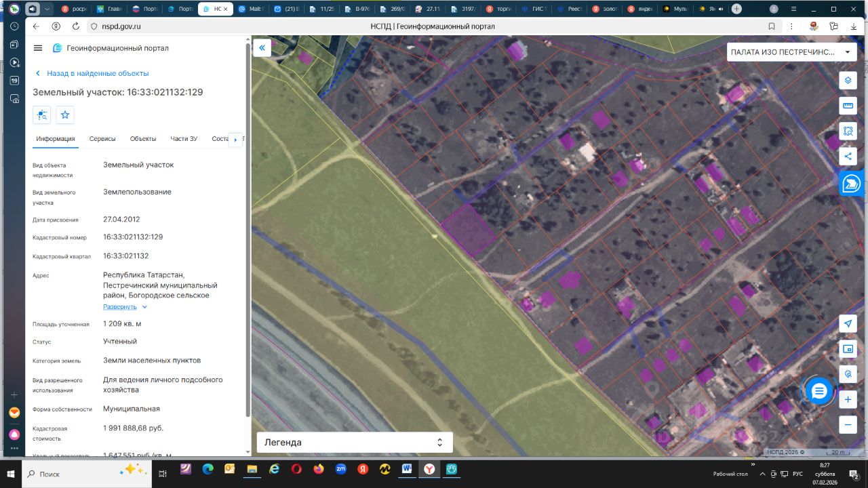Bookmark this page in the address bar
The height and width of the screenshot is (488, 868).
tap(772, 26)
